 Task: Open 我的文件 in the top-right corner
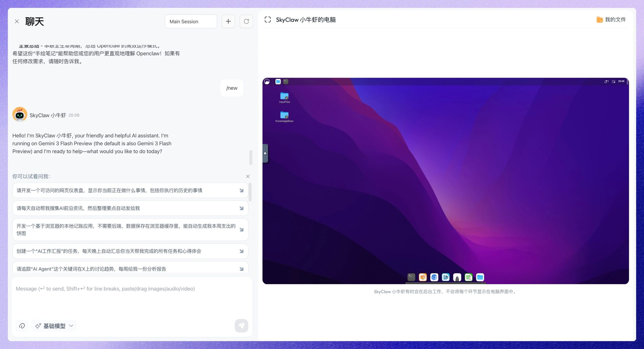[x=612, y=19]
